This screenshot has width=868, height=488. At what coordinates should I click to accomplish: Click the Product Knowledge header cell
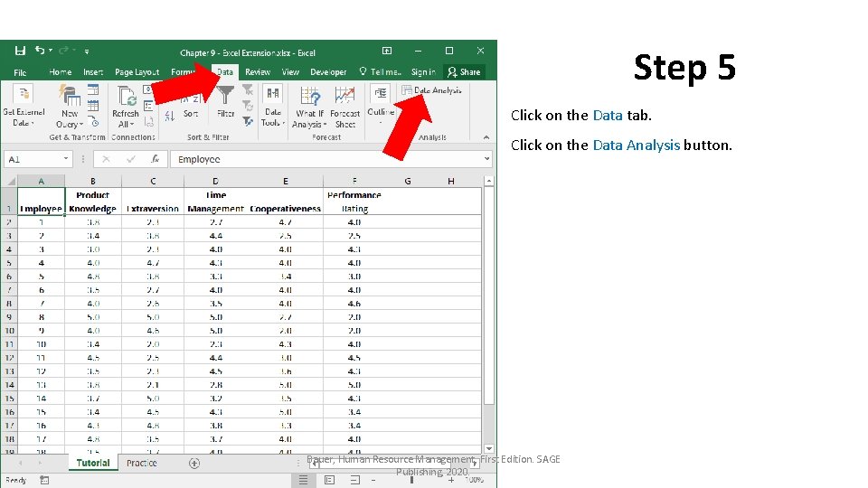[x=92, y=202]
